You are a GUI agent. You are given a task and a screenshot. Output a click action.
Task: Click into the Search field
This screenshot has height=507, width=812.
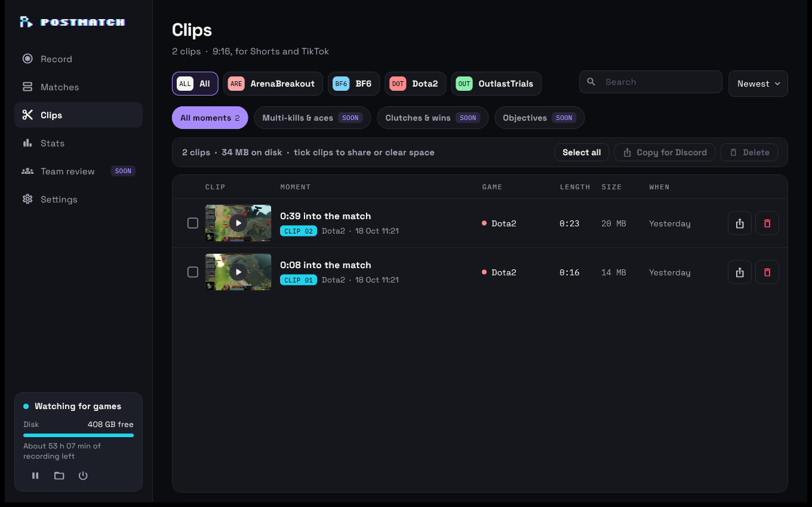coord(651,82)
